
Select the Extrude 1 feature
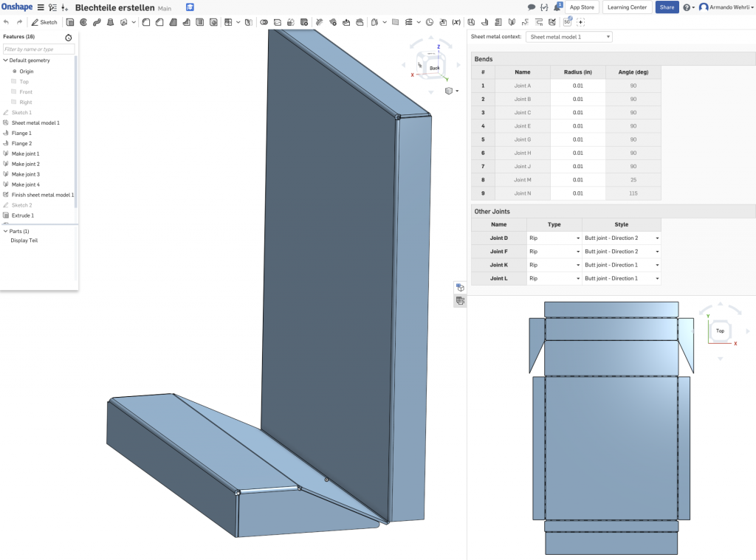coord(23,215)
